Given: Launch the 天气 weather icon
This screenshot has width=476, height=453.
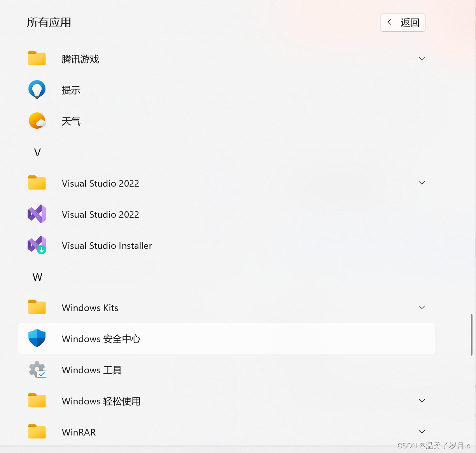Looking at the screenshot, I should [x=37, y=121].
